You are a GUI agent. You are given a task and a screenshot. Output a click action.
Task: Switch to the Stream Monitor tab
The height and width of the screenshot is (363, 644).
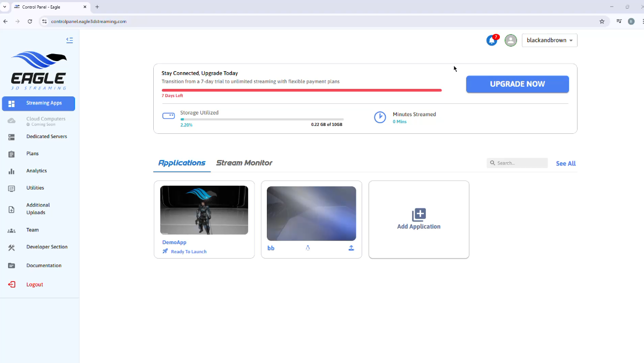[x=244, y=163]
